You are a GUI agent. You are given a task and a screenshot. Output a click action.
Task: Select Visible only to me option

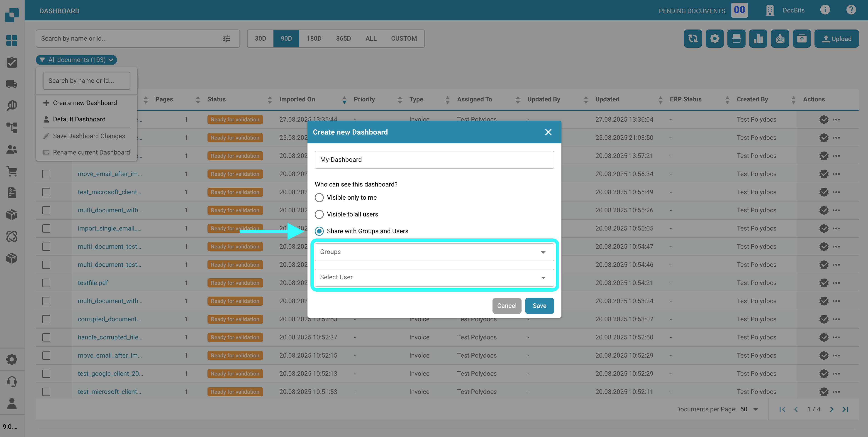319,198
